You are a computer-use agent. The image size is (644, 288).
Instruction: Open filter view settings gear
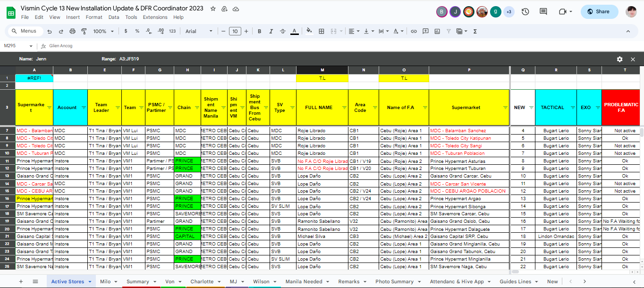[619, 59]
